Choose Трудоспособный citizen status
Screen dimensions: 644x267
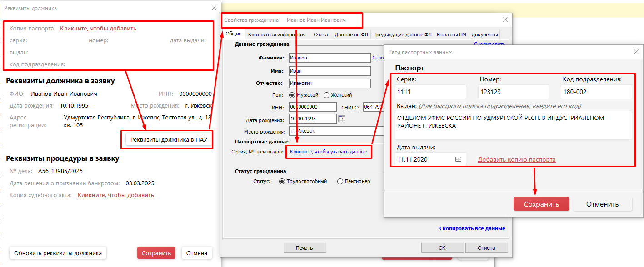coord(282,181)
